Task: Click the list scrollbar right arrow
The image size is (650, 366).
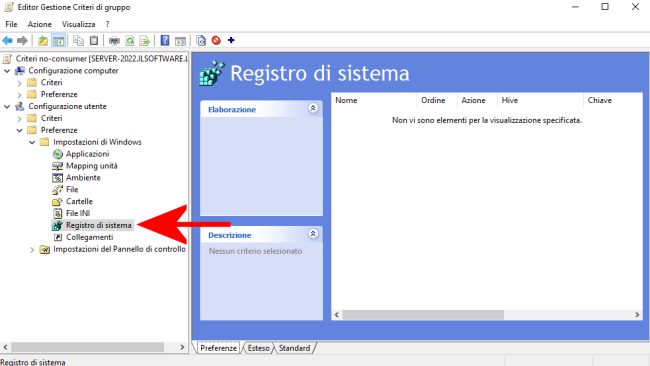Action: pos(637,315)
